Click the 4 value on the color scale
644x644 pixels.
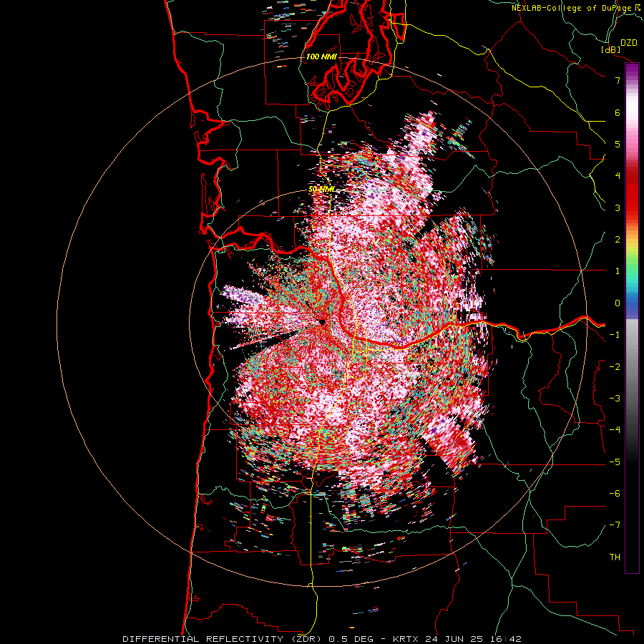[x=618, y=176]
